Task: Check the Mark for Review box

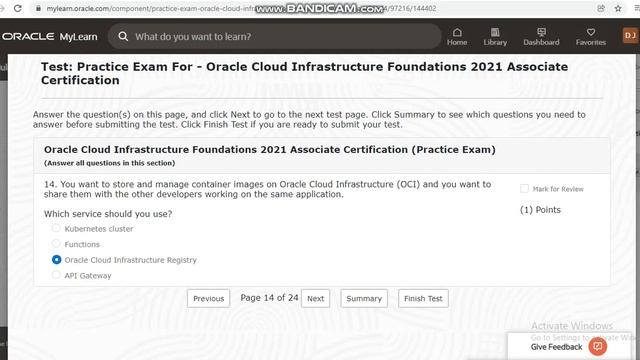Action: tap(524, 189)
